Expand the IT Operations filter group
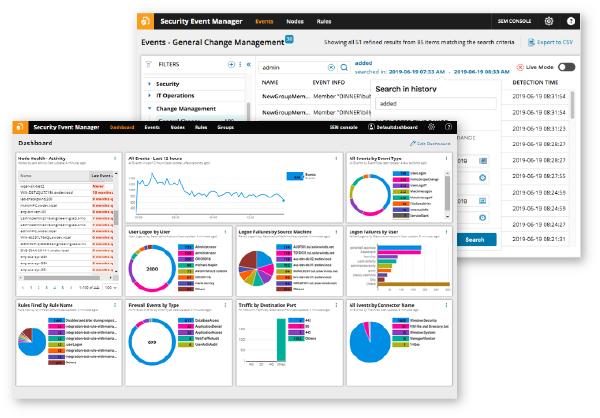This screenshot has height=418, width=600. point(150,95)
